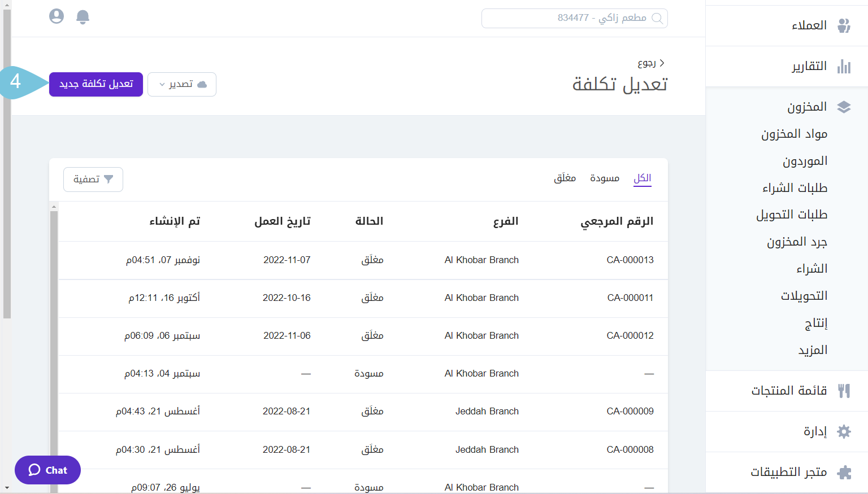Screen dimensions: 868x494
Task: Select the الكل all tab
Action: tap(642, 178)
